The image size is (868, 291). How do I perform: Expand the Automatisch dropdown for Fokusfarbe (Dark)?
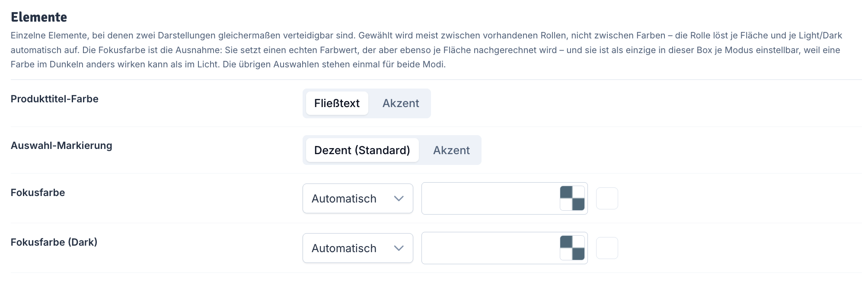click(x=358, y=248)
